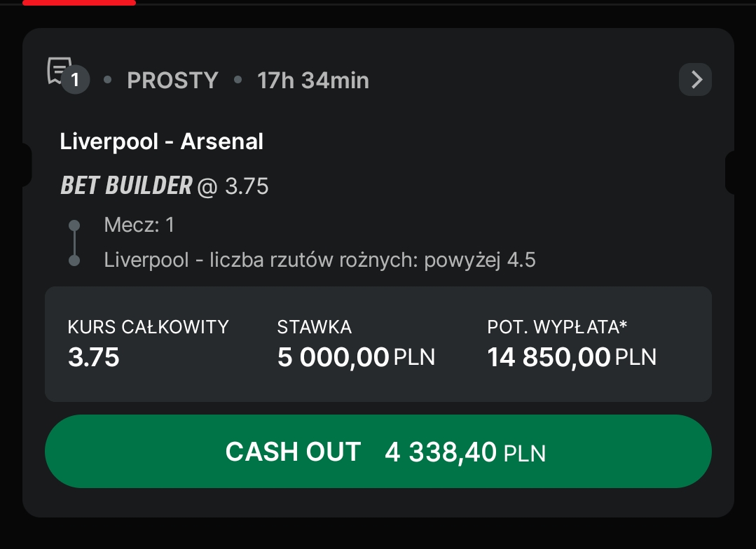Click the STAWKA 5 000,00 PLN amount
This screenshot has width=756, height=549.
pyautogui.click(x=356, y=358)
